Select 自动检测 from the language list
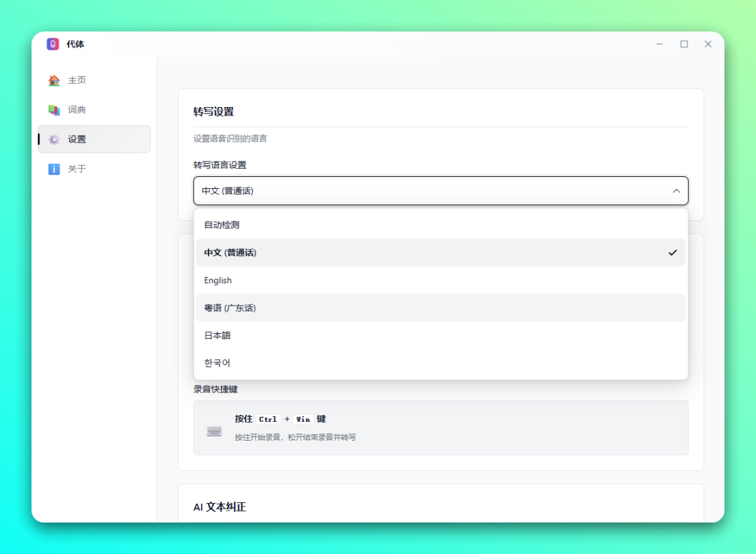 [223, 225]
